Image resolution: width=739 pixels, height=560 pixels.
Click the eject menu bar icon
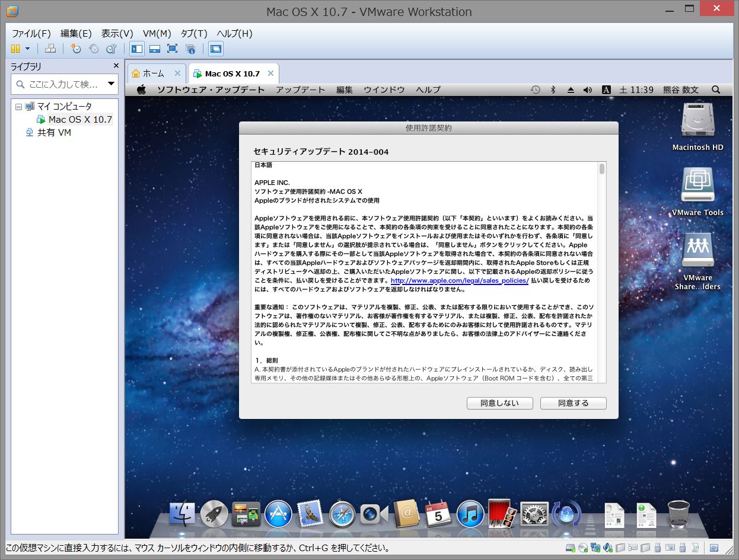pos(571,90)
